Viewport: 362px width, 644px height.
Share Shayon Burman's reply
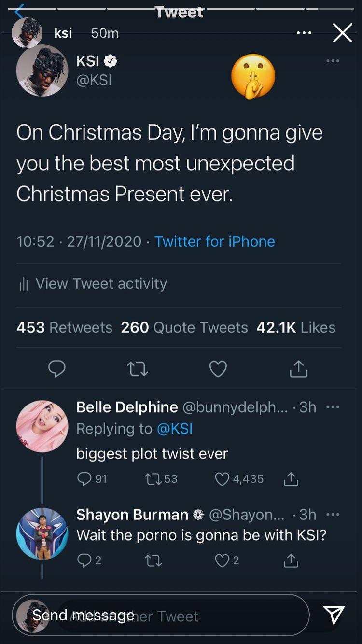pos(291,560)
